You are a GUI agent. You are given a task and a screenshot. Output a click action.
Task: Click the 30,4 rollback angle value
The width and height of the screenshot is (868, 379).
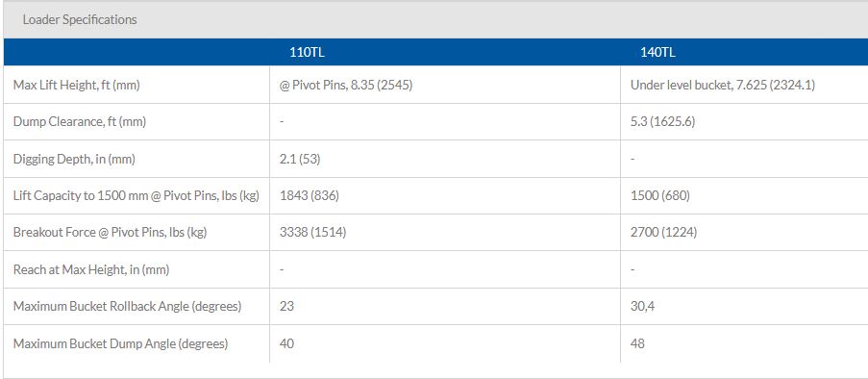[x=642, y=307]
